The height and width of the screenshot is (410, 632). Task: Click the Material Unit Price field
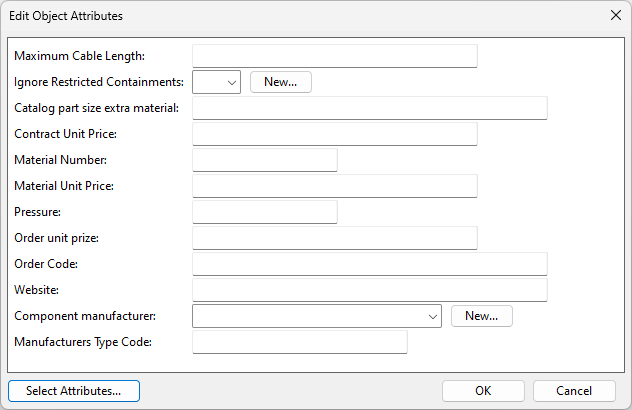tap(334, 186)
